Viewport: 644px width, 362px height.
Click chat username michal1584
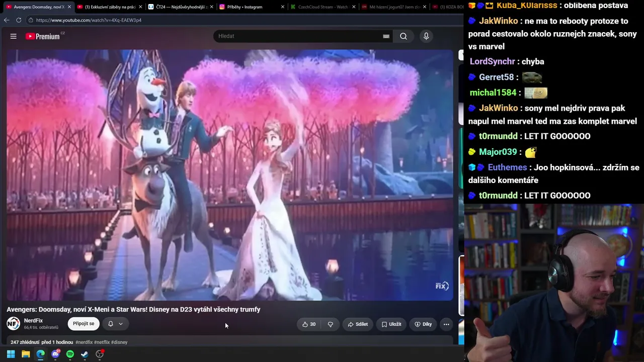493,93
